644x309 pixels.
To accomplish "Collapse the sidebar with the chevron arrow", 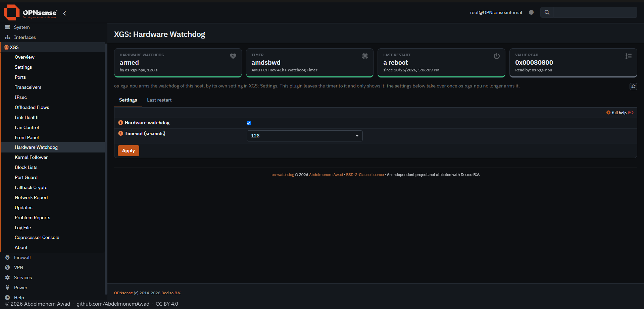I will tap(64, 13).
